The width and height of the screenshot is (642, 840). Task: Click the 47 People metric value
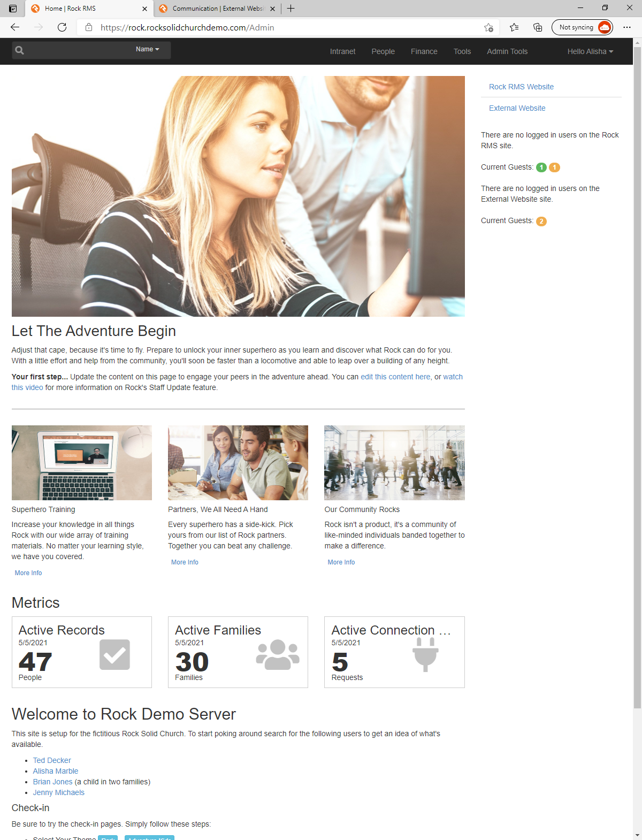(x=35, y=662)
